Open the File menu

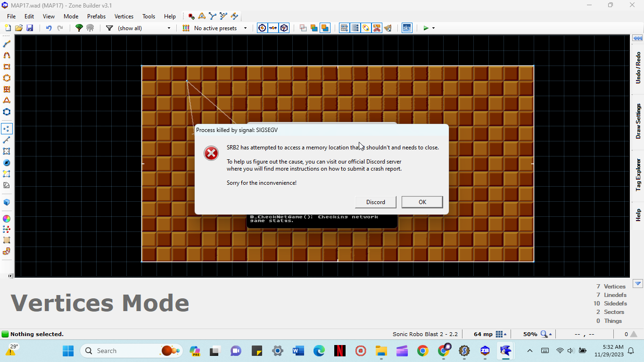(11, 16)
